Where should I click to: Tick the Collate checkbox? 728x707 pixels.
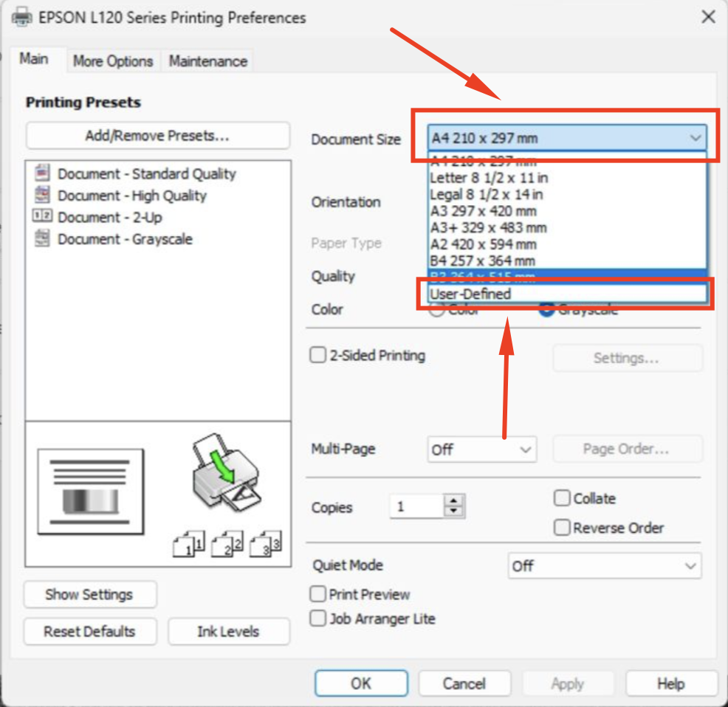point(562,498)
